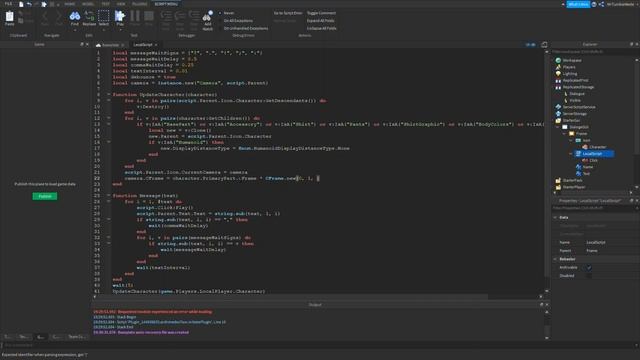Click the Add Watch icon
The width and height of the screenshot is (640, 360).
pos(207,16)
